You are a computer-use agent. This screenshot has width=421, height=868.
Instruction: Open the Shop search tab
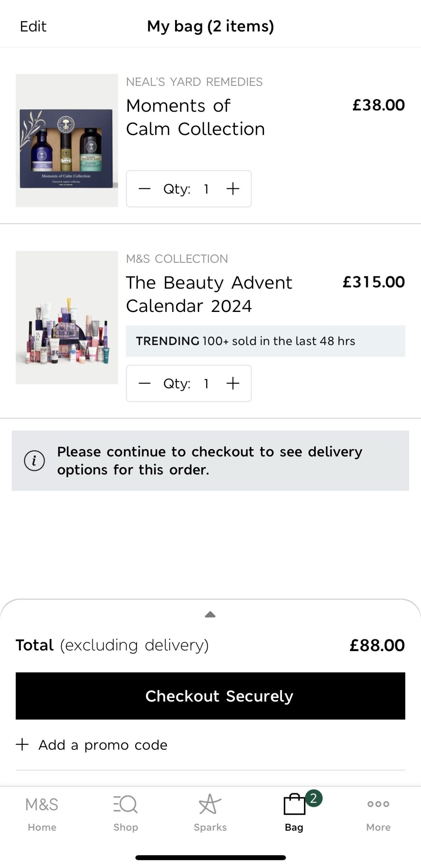coord(126,812)
